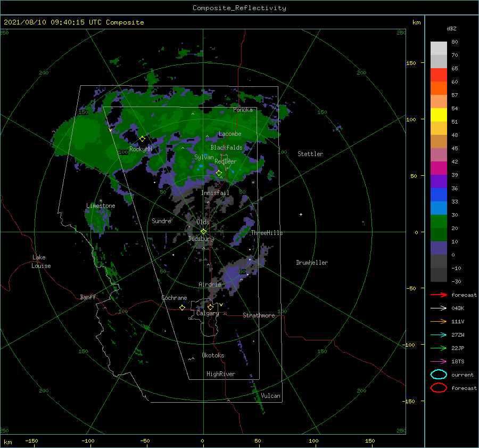
Task: Click the Sylvan label
Action: [204, 157]
